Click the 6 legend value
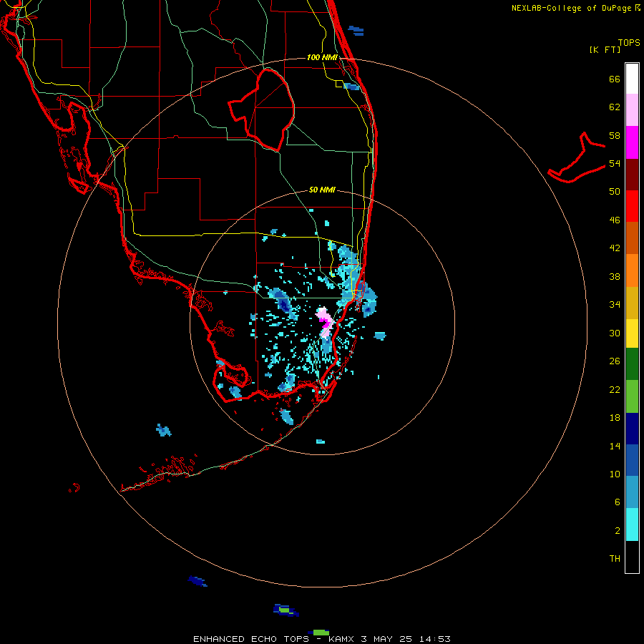The height and width of the screenshot is (644, 644). coord(618,502)
